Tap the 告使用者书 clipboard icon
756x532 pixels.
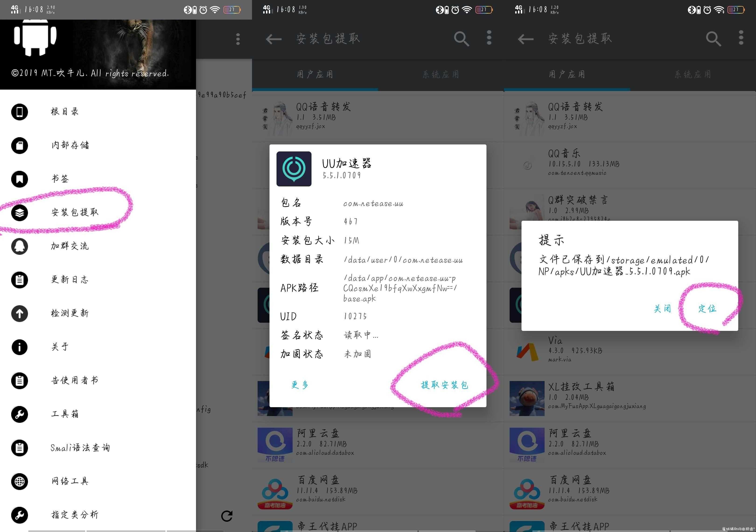pyautogui.click(x=19, y=381)
